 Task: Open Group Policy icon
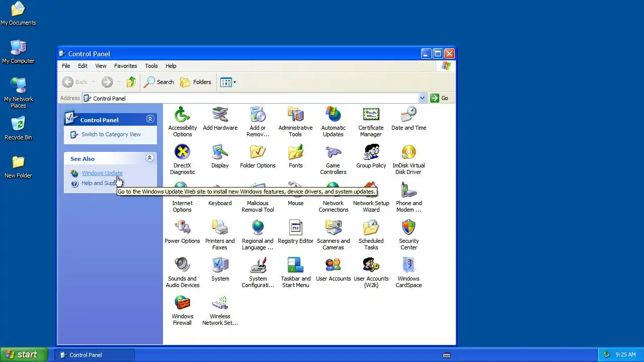pos(371,152)
